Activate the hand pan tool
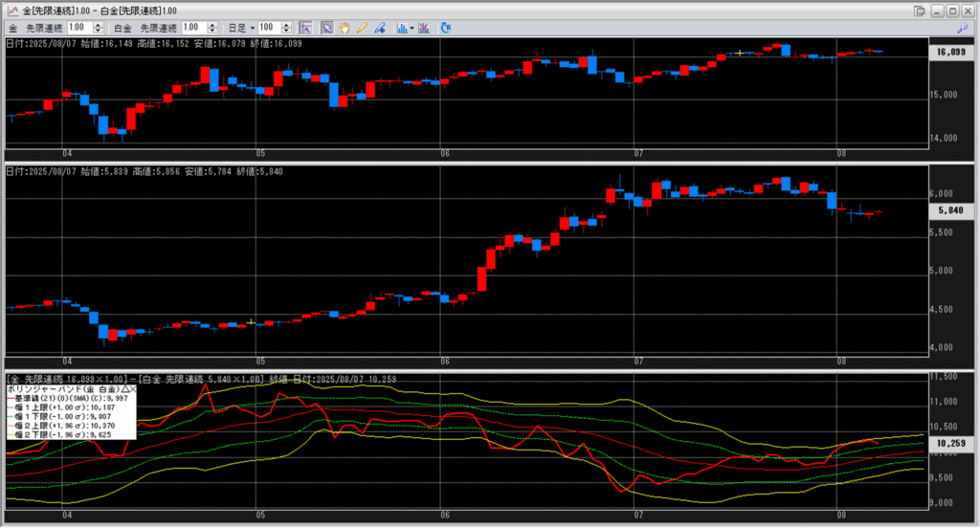The image size is (980, 528). click(345, 28)
